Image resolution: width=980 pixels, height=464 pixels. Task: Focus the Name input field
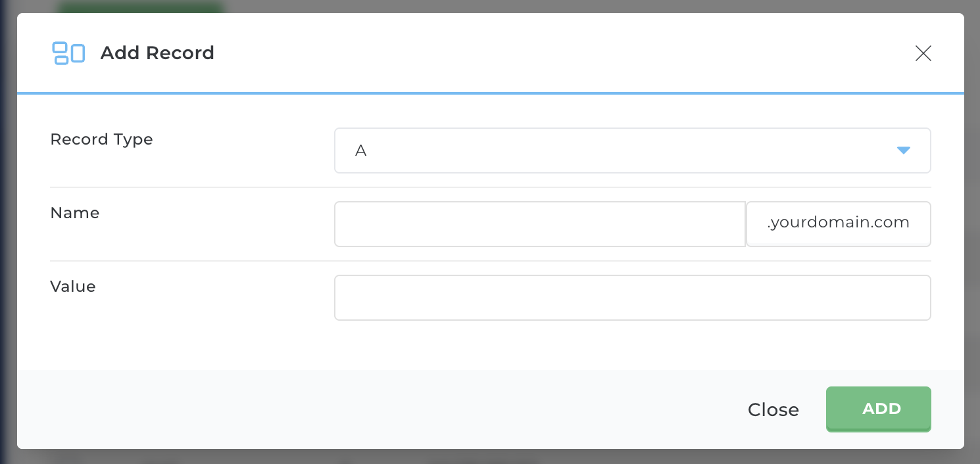[x=539, y=224]
